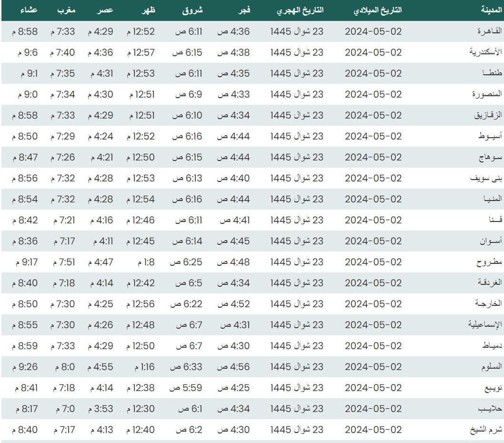The height and width of the screenshot is (443, 504).
Task: Click the المدينة column header
Action: tap(491, 10)
